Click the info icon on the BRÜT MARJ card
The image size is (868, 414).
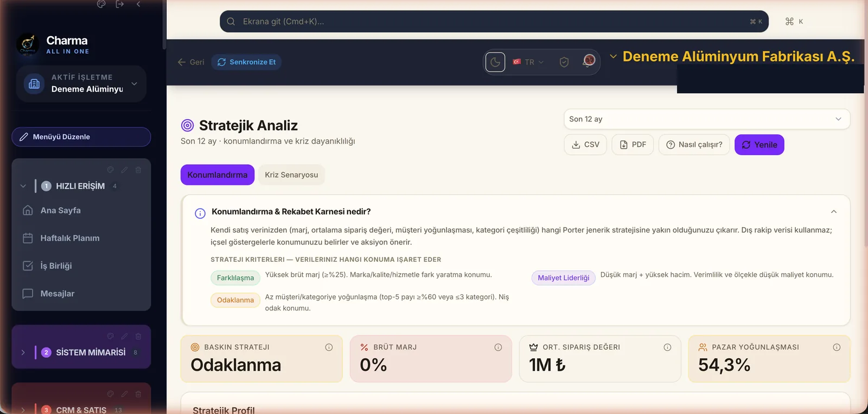[498, 347]
